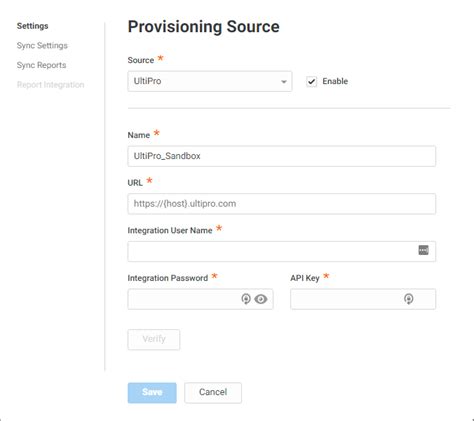Toggle the Enable checkbox
The width and height of the screenshot is (474, 421).
pos(311,81)
